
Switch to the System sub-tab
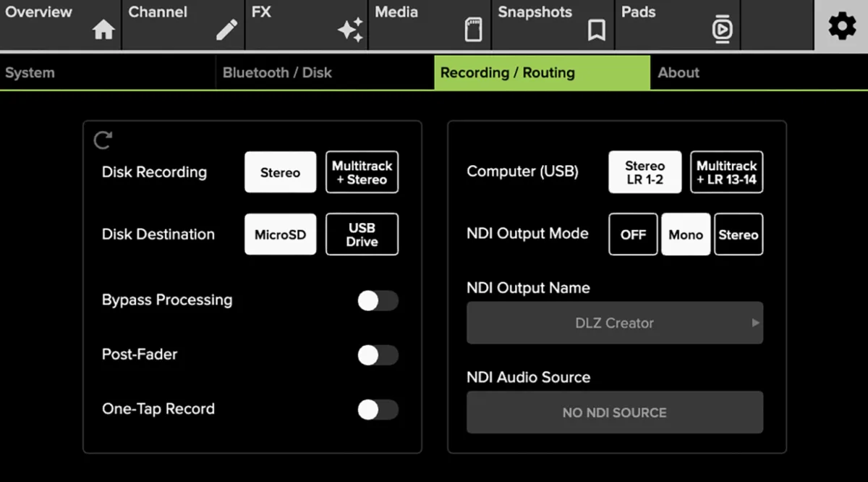click(x=108, y=73)
